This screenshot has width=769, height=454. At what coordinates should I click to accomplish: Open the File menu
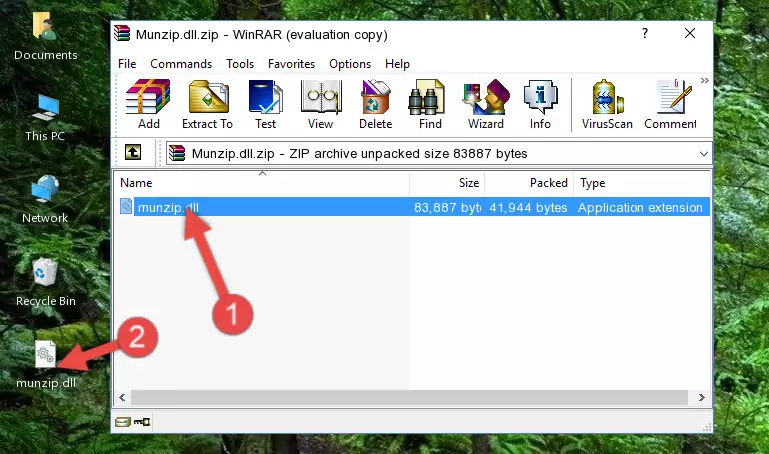127,64
